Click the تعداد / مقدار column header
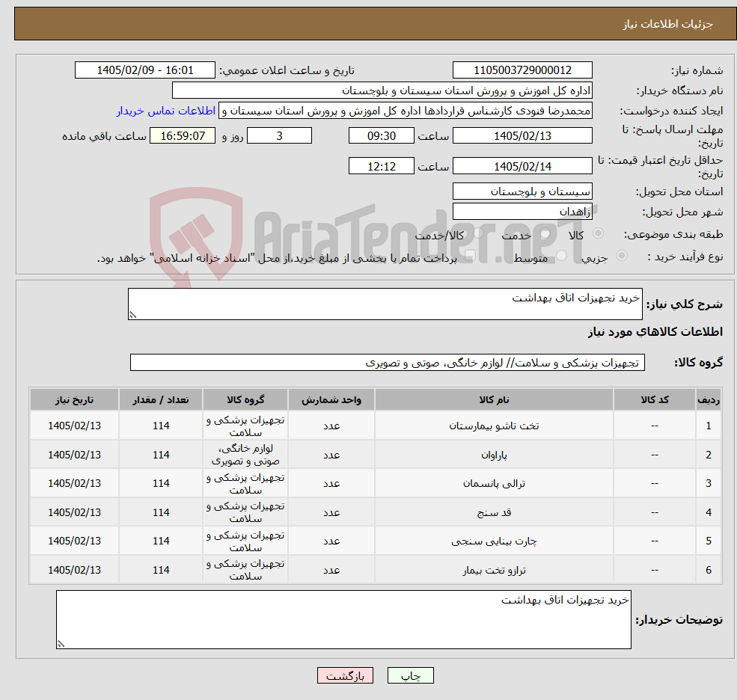Viewport: 737px width, 700px height. [161, 400]
